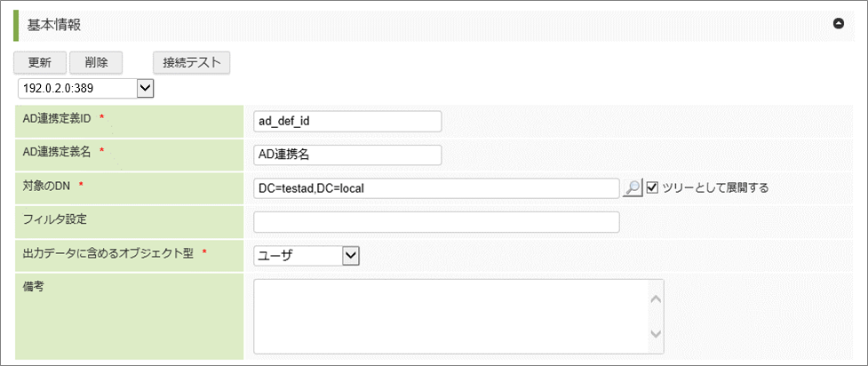Uncheck the ツリーとして展開する checkbox

pyautogui.click(x=653, y=188)
